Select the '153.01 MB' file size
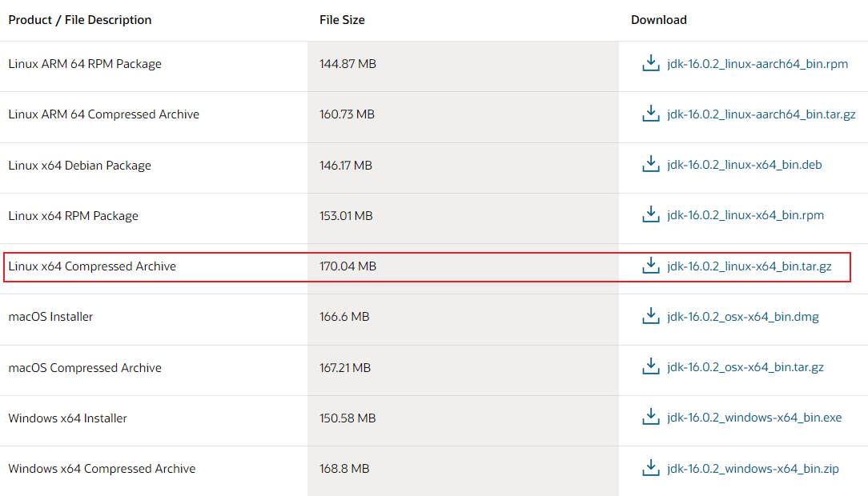 click(346, 216)
